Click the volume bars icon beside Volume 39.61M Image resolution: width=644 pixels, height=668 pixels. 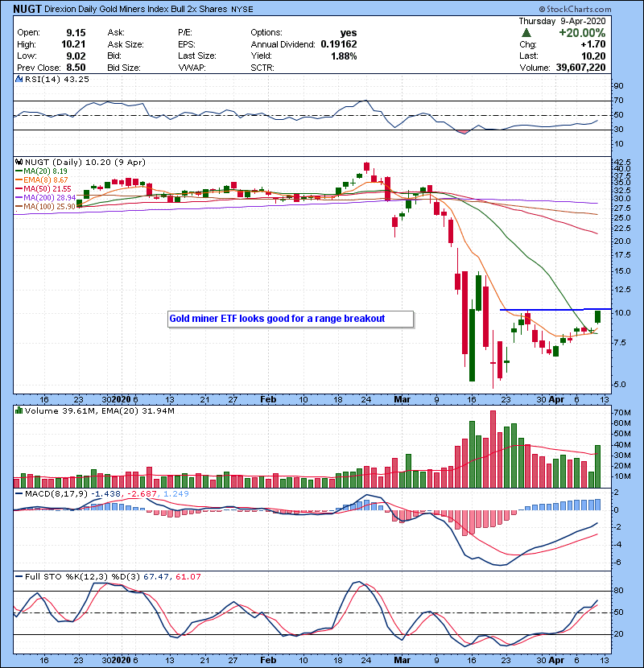click(x=19, y=410)
